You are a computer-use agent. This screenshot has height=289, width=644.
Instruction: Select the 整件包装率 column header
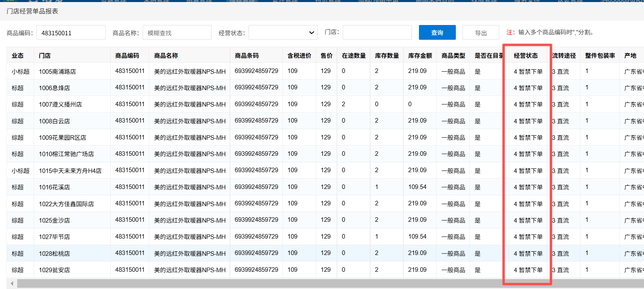[600, 55]
